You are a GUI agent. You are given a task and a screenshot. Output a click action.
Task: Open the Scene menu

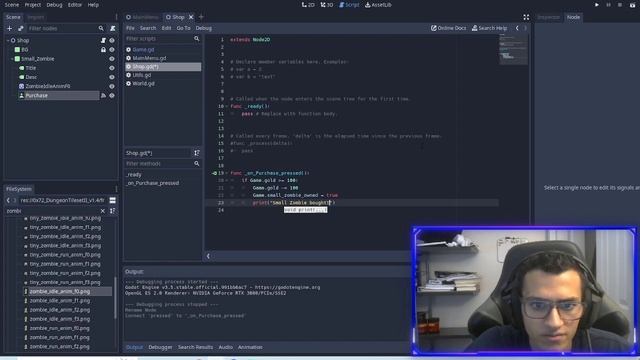click(x=11, y=5)
